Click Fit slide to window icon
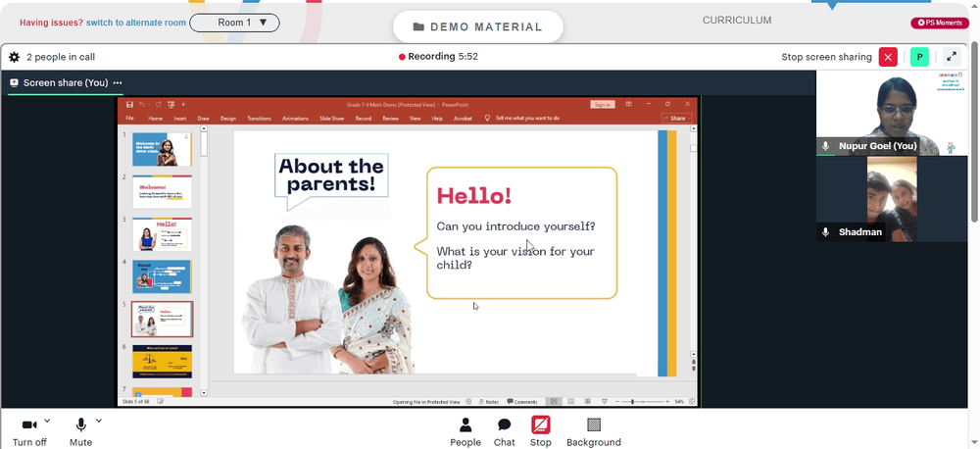The width and height of the screenshot is (980, 449). pyautogui.click(x=692, y=402)
